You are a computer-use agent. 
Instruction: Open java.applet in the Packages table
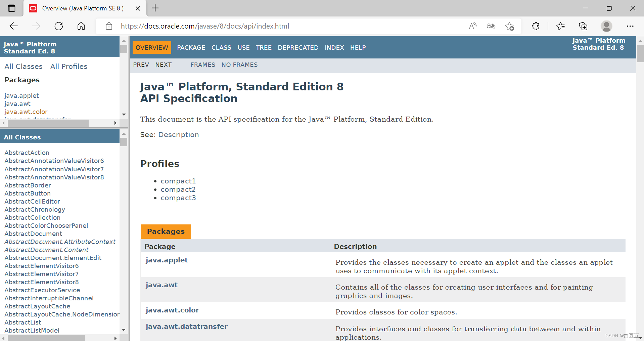point(167,260)
